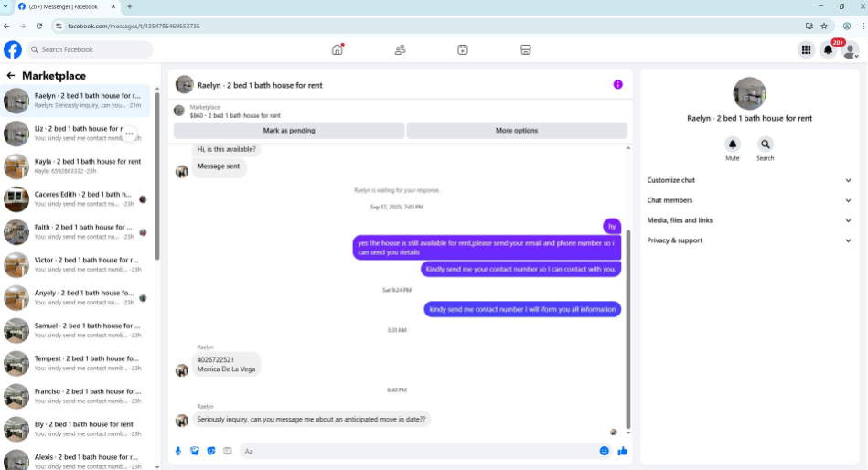This screenshot has width=868, height=470.
Task: Click the large Raelyn listing thumbnail
Action: click(749, 93)
